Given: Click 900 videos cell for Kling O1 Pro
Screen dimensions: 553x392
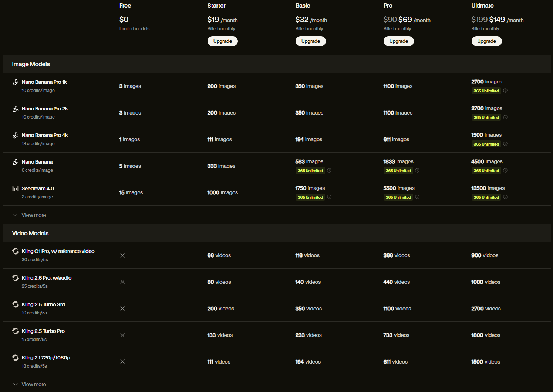Looking at the screenshot, I should (x=485, y=255).
